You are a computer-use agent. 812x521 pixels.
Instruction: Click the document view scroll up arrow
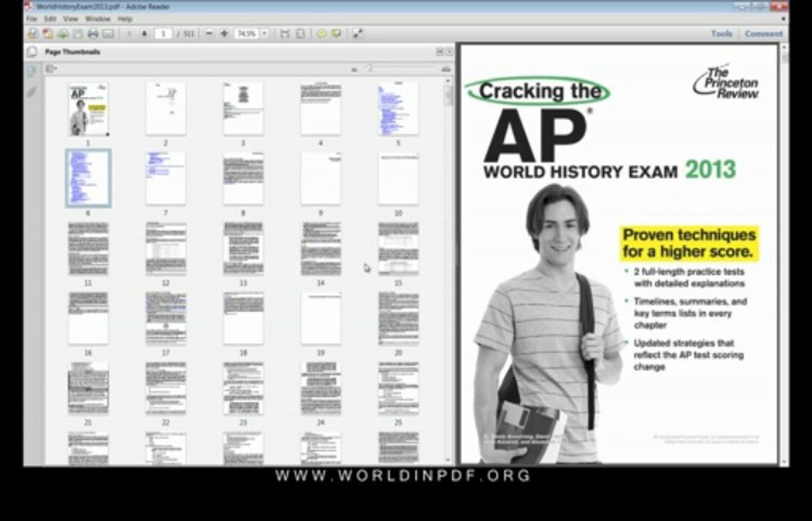click(785, 47)
